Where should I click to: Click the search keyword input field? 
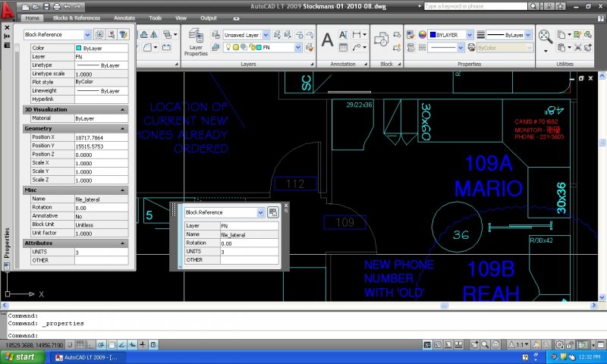[476, 6]
